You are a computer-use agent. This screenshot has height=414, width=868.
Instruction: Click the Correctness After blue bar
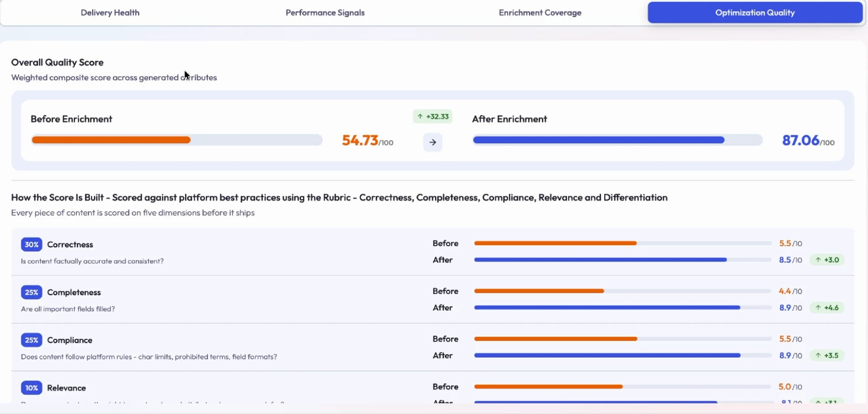[x=601, y=260]
